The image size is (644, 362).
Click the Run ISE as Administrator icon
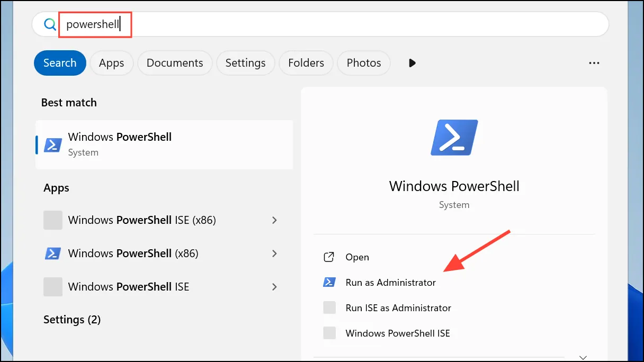(x=329, y=308)
